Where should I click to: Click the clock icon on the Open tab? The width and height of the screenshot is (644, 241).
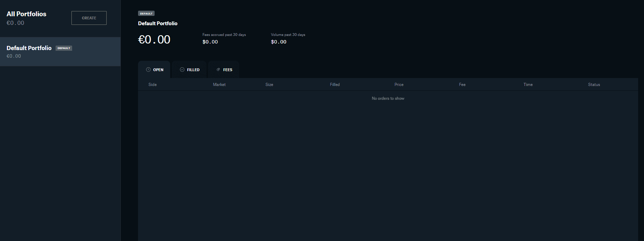(x=148, y=70)
